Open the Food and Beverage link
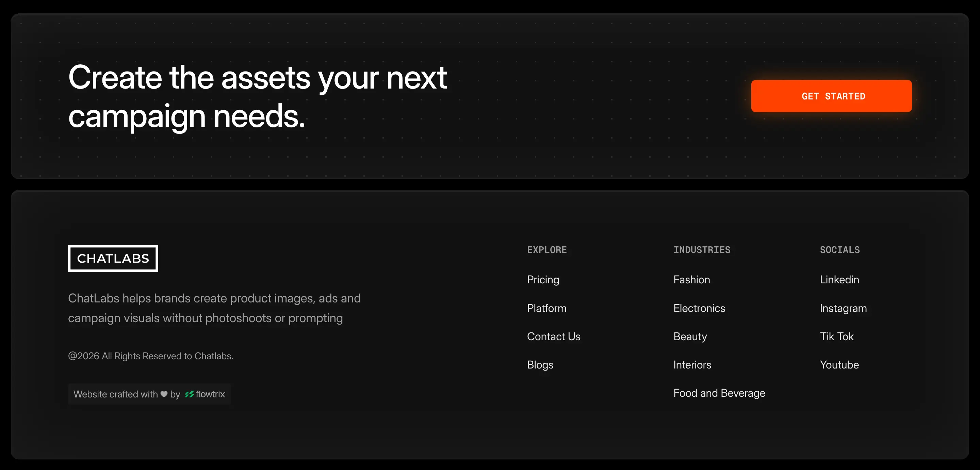980x470 pixels. point(719,393)
